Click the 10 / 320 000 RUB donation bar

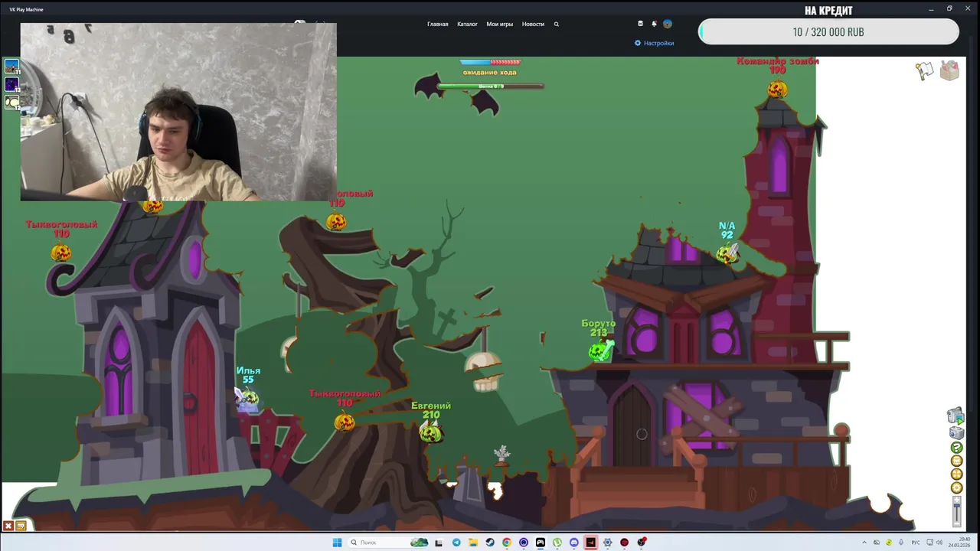[828, 32]
